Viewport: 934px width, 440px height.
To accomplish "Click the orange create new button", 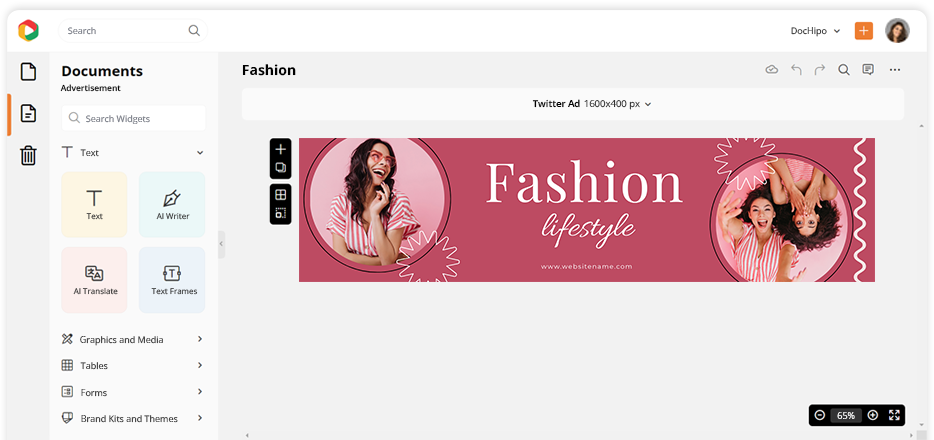I will pyautogui.click(x=863, y=31).
